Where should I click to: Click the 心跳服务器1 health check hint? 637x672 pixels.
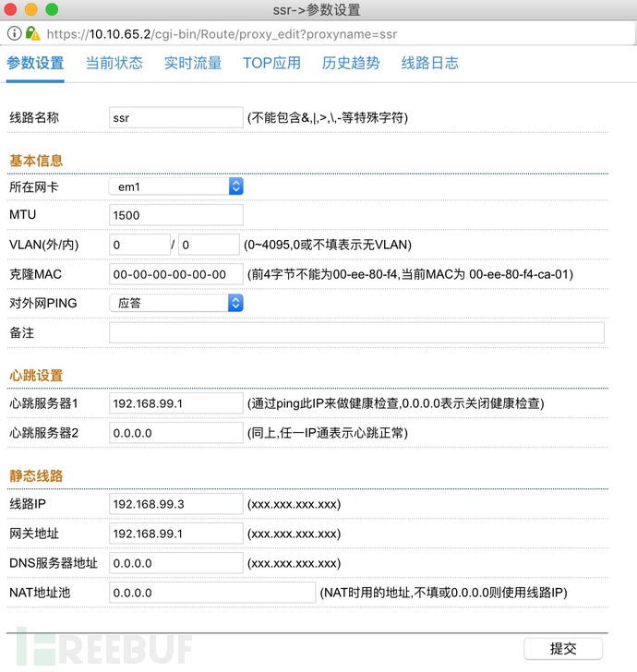click(x=396, y=403)
